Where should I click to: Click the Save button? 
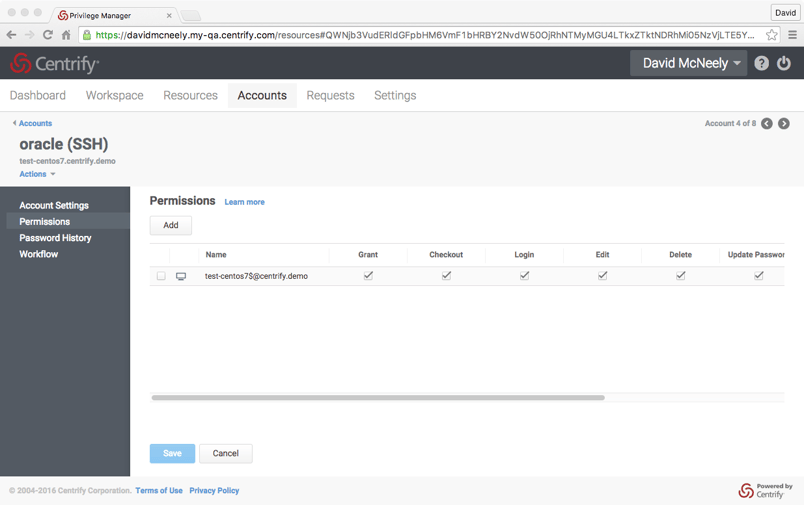point(172,453)
